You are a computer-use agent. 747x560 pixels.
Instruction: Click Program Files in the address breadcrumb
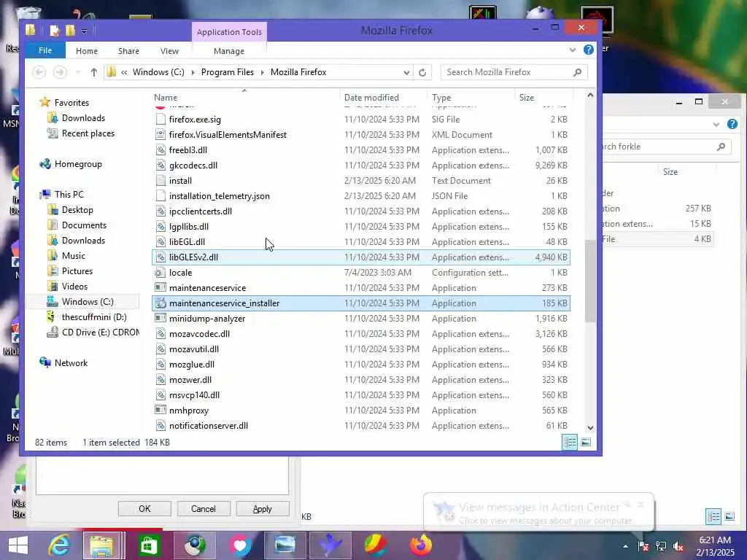[228, 72]
